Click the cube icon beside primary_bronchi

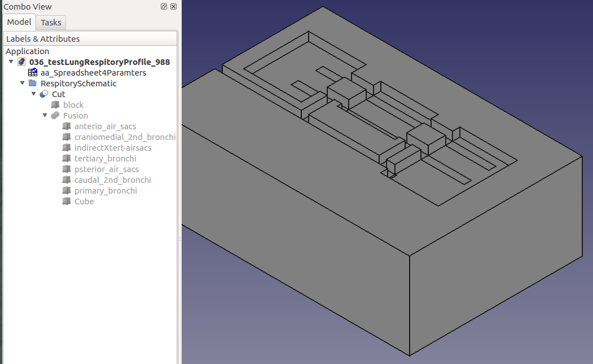point(67,191)
